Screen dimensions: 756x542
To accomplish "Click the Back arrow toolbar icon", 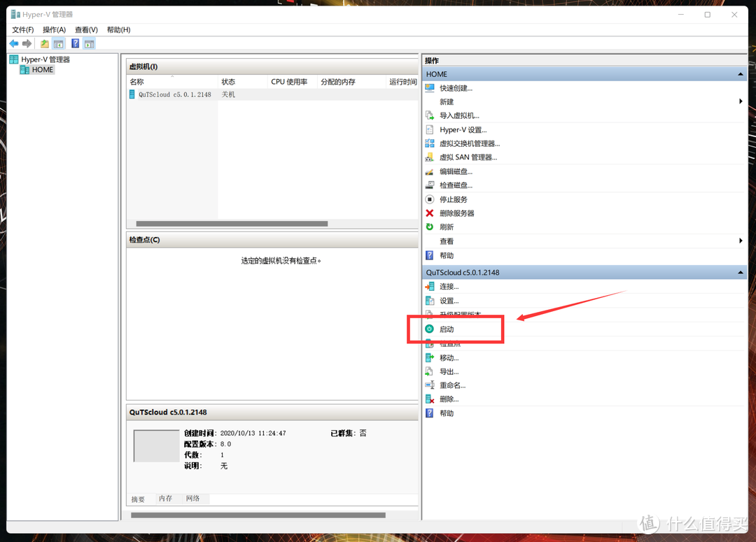I will click(14, 44).
